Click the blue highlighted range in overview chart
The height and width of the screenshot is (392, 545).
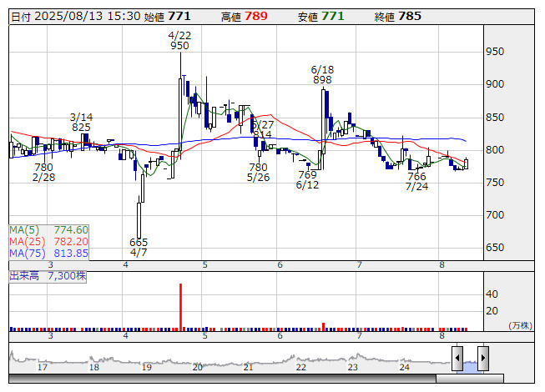[470, 364]
